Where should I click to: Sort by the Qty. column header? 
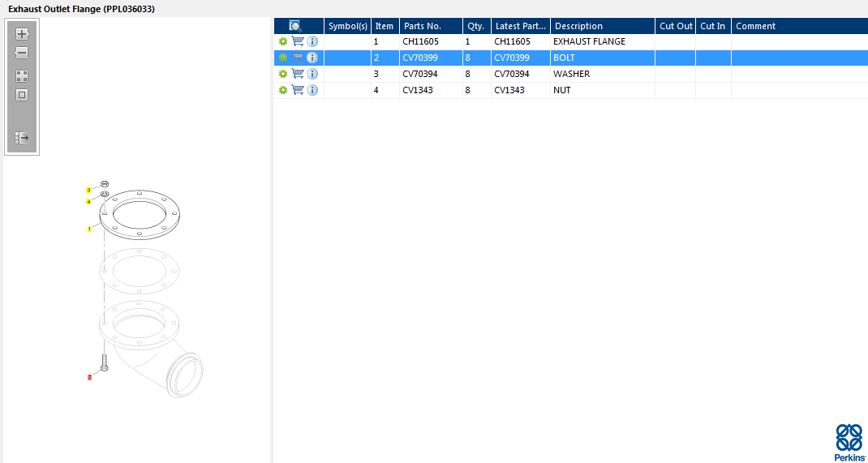(477, 26)
